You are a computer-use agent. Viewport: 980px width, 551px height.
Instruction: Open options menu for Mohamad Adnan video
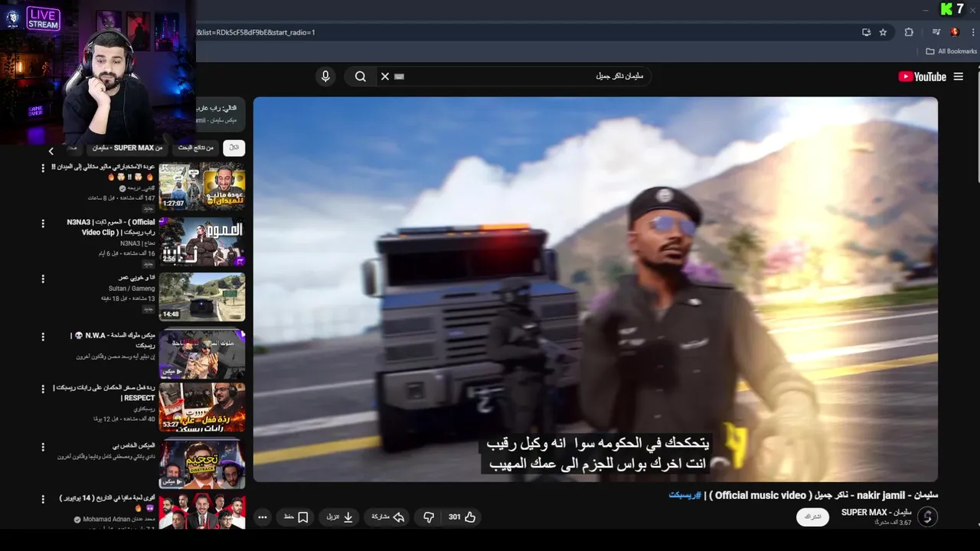coord(43,500)
